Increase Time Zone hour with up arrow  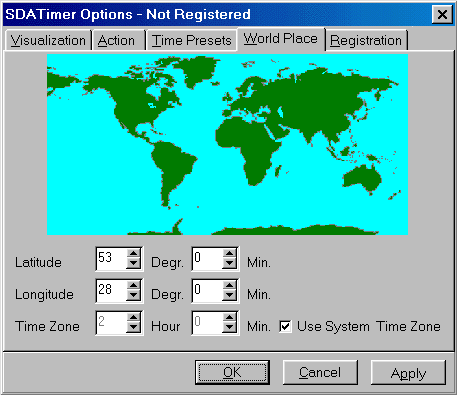tap(133, 317)
